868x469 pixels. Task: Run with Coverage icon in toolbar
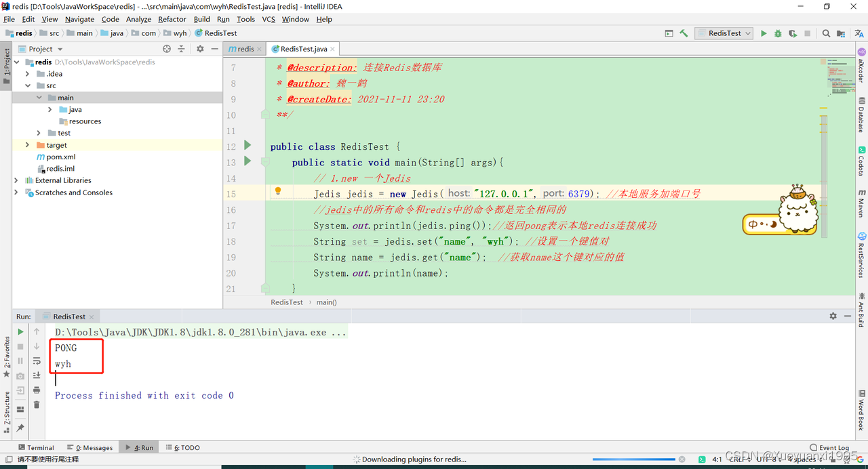(792, 32)
